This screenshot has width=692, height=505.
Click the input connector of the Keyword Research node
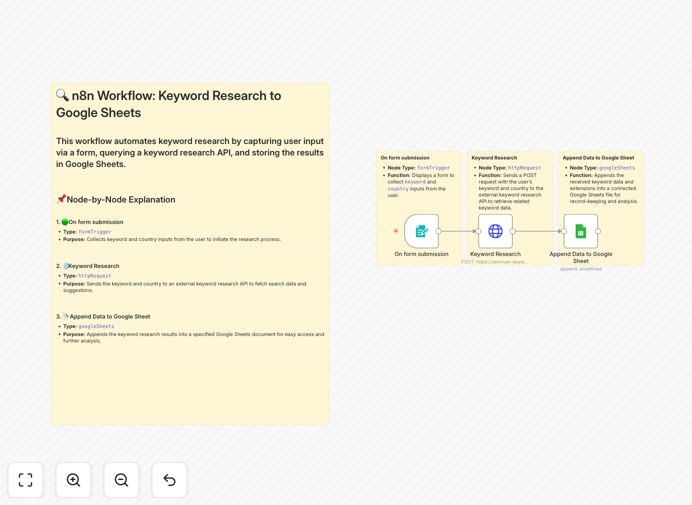tap(478, 231)
